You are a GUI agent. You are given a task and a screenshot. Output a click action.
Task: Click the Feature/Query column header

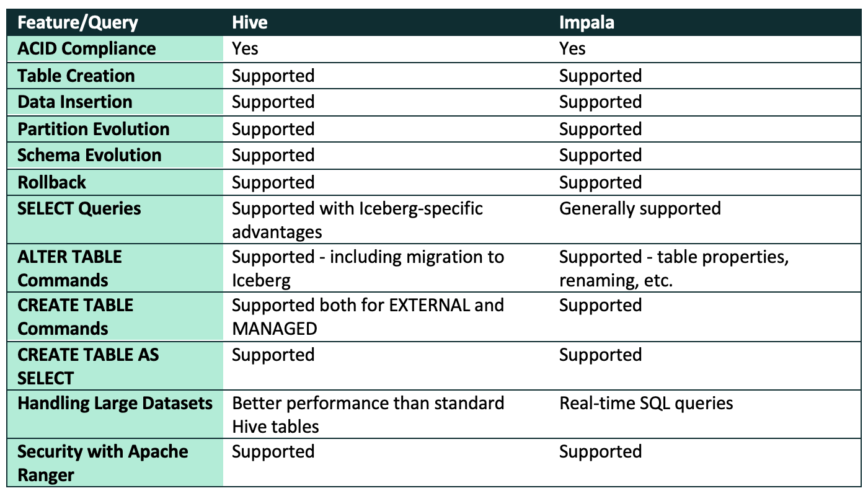[77, 23]
